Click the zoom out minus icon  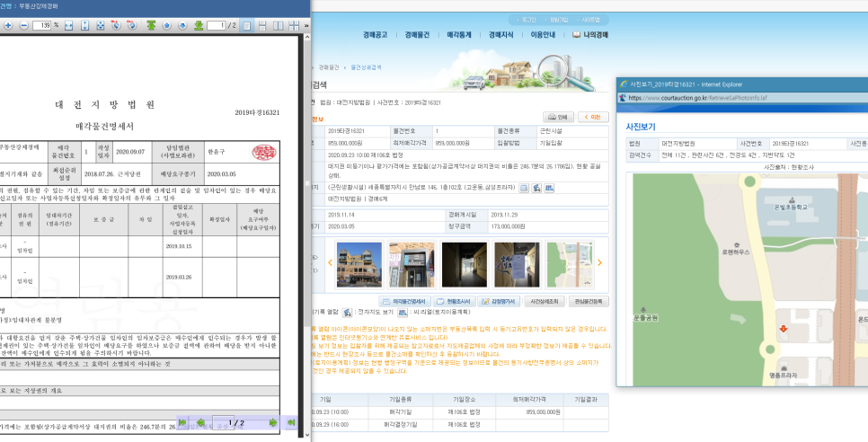tap(22, 26)
